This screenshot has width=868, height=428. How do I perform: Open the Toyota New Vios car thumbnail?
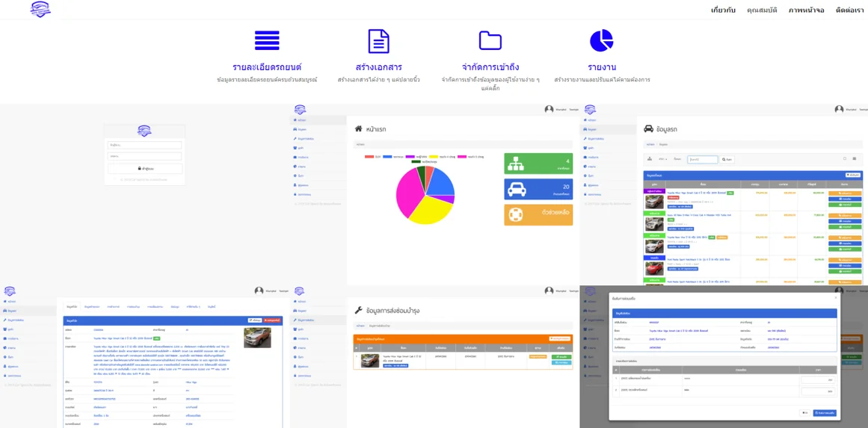tap(653, 246)
